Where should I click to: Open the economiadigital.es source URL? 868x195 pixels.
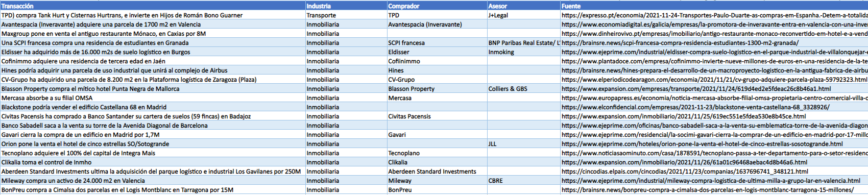pos(714,25)
